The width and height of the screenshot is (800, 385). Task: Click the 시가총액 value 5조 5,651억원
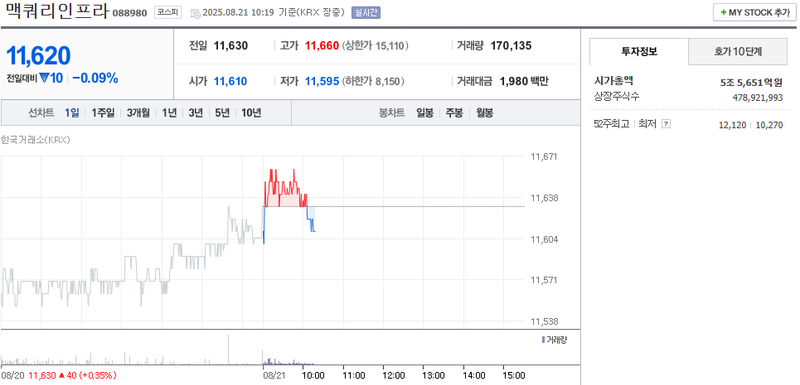tap(752, 82)
